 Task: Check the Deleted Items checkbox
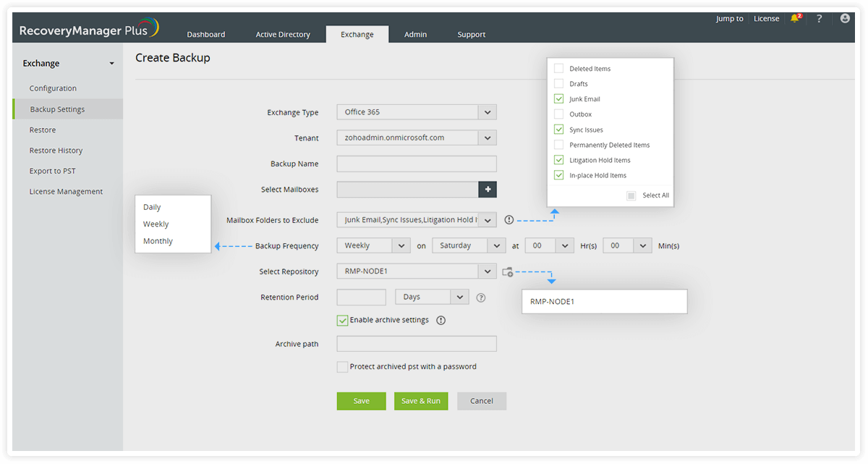[x=558, y=69]
